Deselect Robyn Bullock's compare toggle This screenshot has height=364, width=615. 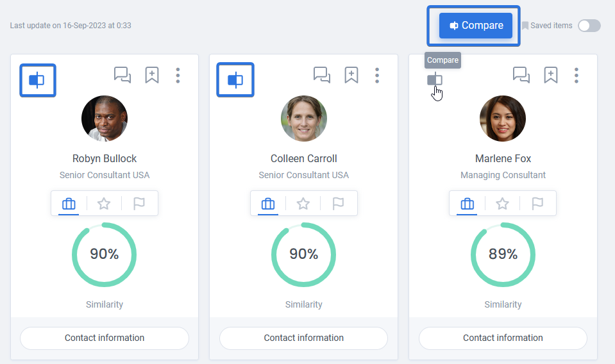pos(37,80)
